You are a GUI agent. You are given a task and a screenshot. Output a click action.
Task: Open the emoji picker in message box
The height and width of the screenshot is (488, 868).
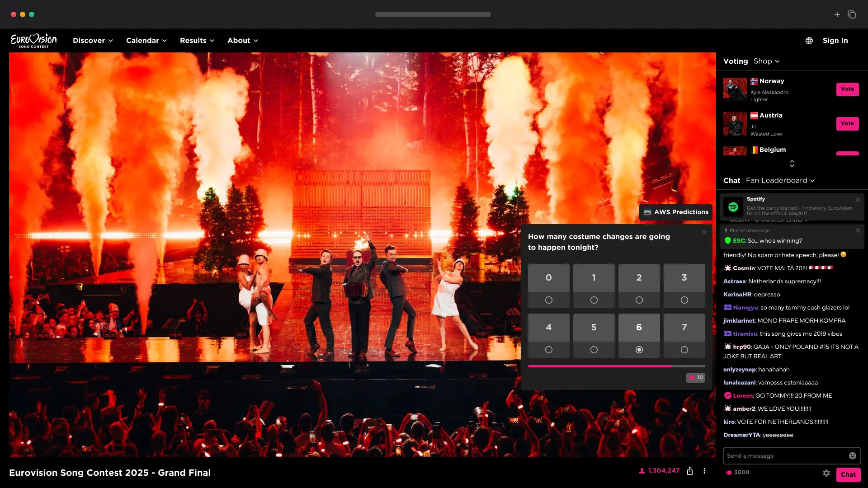[x=852, y=456]
